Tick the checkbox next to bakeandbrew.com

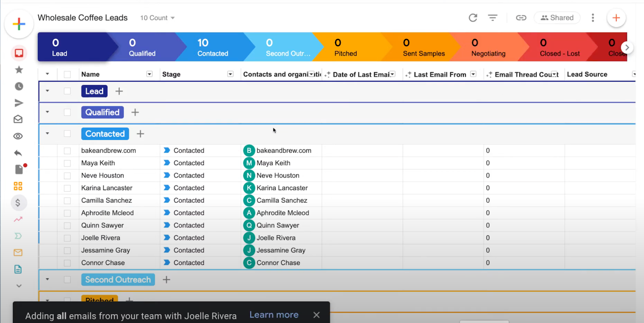point(67,151)
